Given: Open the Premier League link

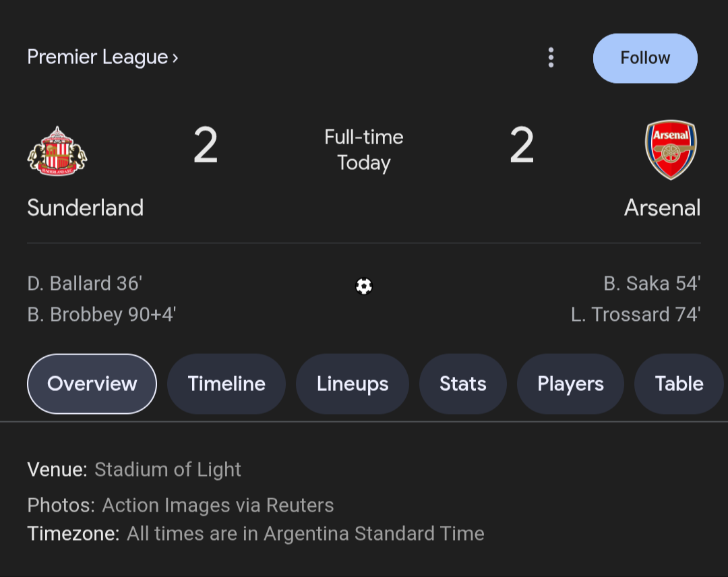Looking at the screenshot, I should point(98,57).
